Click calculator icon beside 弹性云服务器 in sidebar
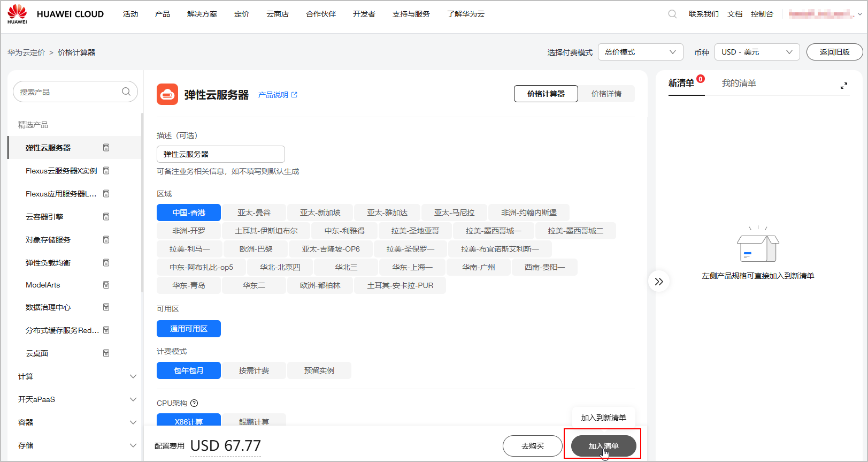Viewport: 868px width, 462px height. pyautogui.click(x=106, y=148)
